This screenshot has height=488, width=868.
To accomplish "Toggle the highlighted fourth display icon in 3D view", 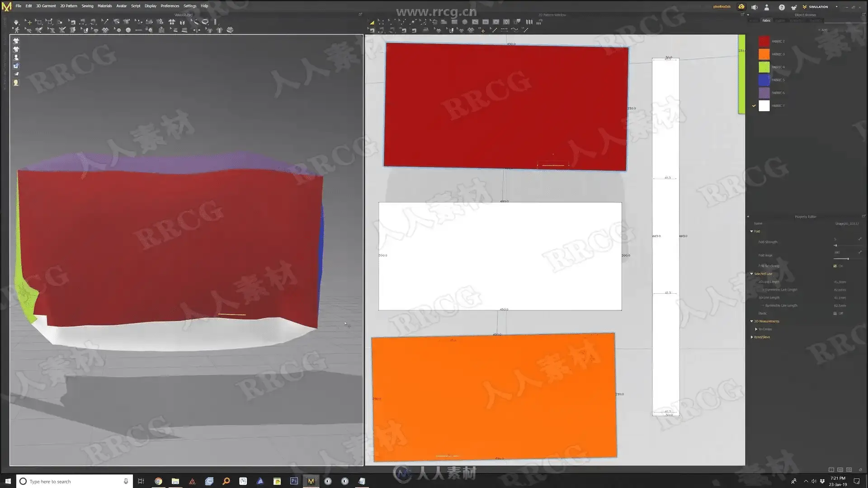I will click(x=16, y=66).
